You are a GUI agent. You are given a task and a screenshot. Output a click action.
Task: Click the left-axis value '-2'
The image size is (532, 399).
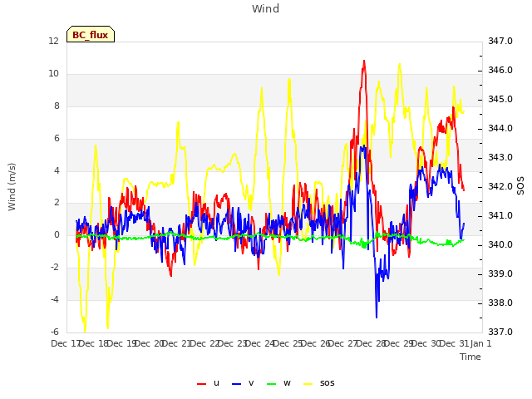pyautogui.click(x=55, y=268)
